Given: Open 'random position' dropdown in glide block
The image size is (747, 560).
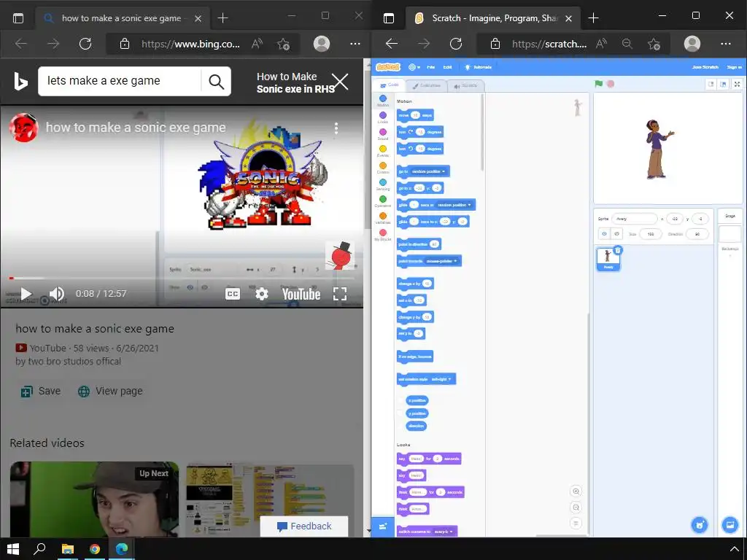Looking at the screenshot, I should coord(454,205).
